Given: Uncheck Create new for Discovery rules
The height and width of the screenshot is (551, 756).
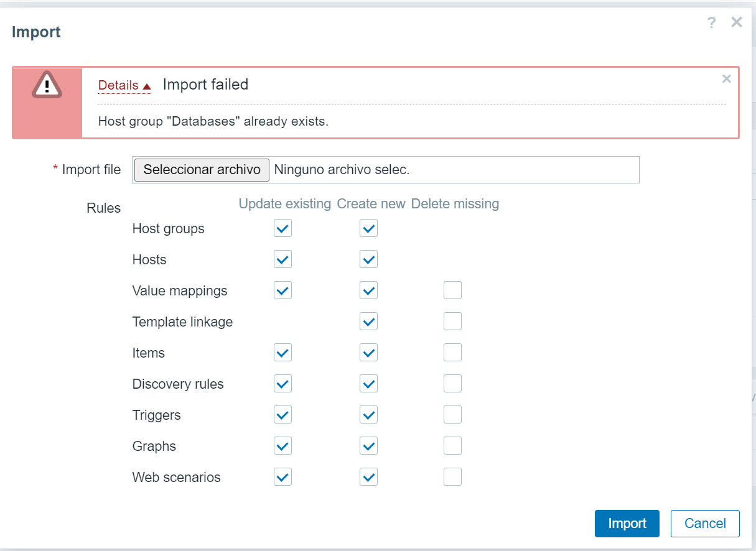Looking at the screenshot, I should tap(369, 384).
